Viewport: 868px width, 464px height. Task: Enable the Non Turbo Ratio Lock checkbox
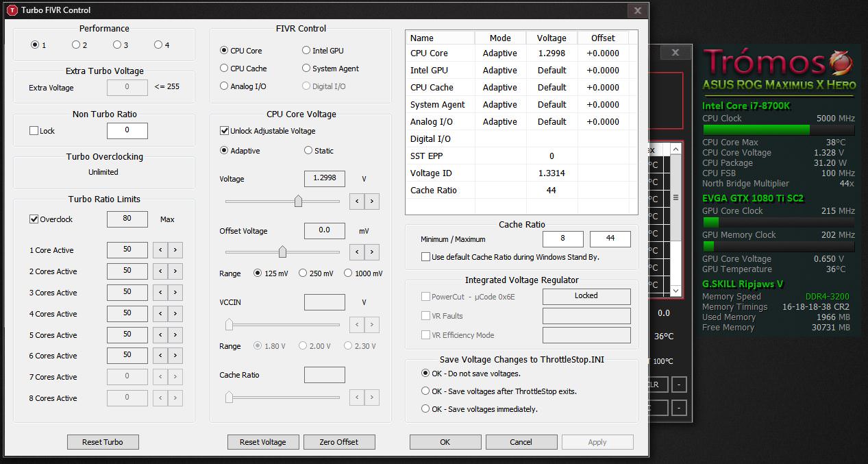click(x=34, y=131)
